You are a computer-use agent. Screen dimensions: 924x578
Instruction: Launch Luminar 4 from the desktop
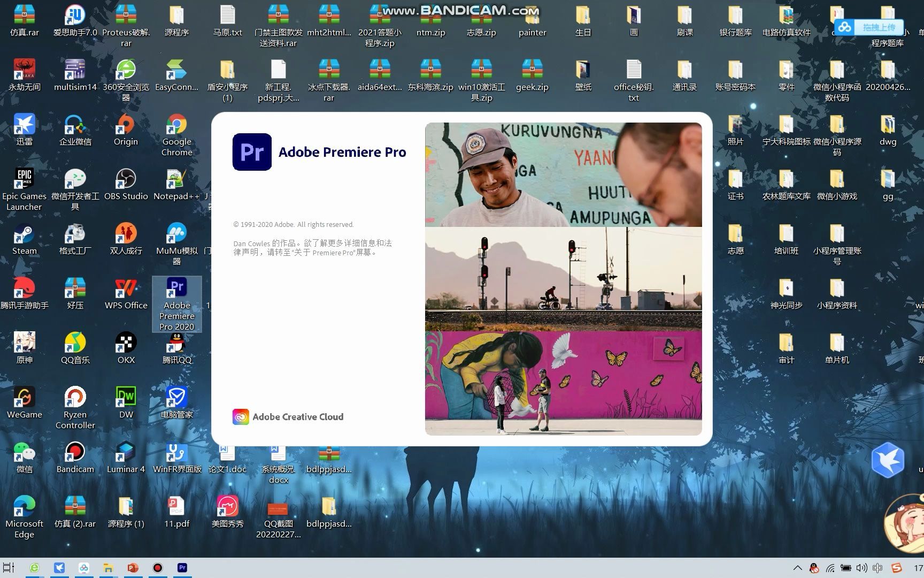coord(126,457)
